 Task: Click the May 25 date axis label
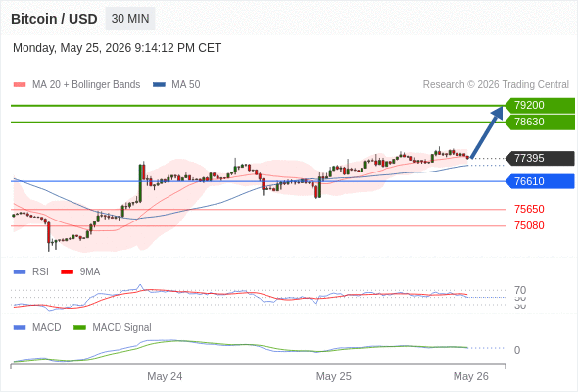334,376
